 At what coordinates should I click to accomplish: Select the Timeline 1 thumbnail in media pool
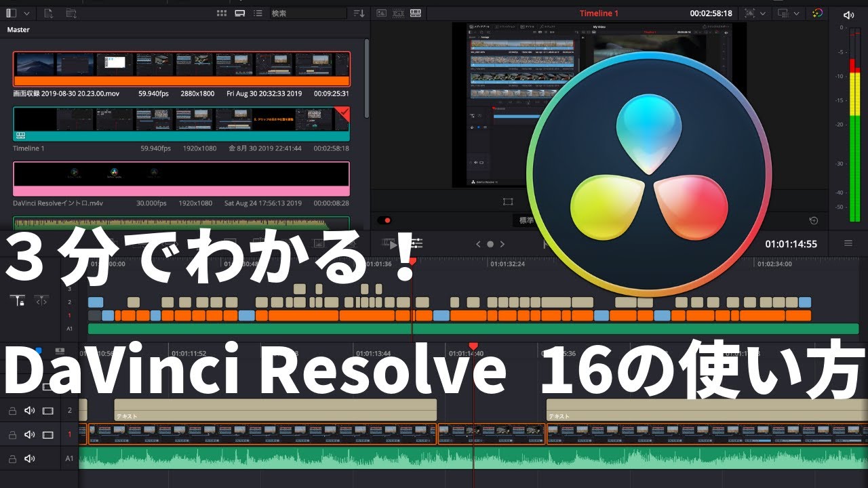[182, 124]
